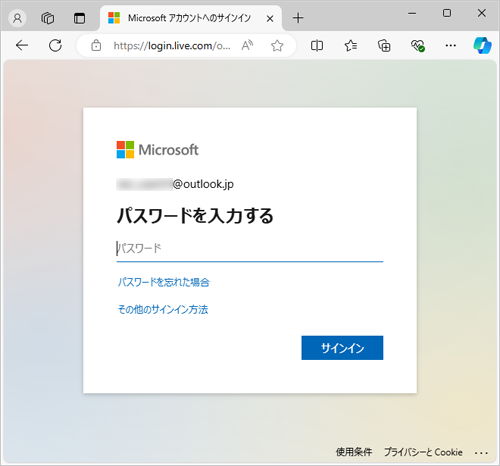Click the サインイン button
Viewport: 500px width, 466px height.
pyautogui.click(x=342, y=348)
